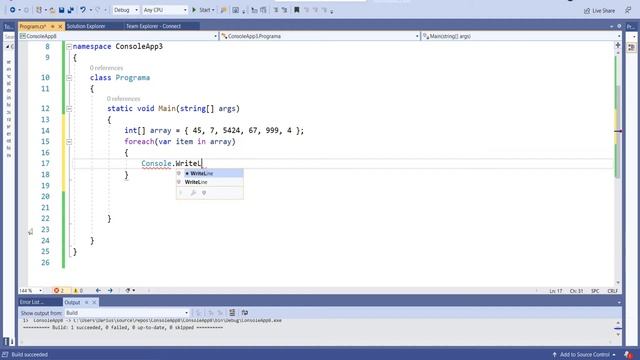Click the navigate backward toolbar icon
This screenshot has width=640, height=360.
[12, 10]
